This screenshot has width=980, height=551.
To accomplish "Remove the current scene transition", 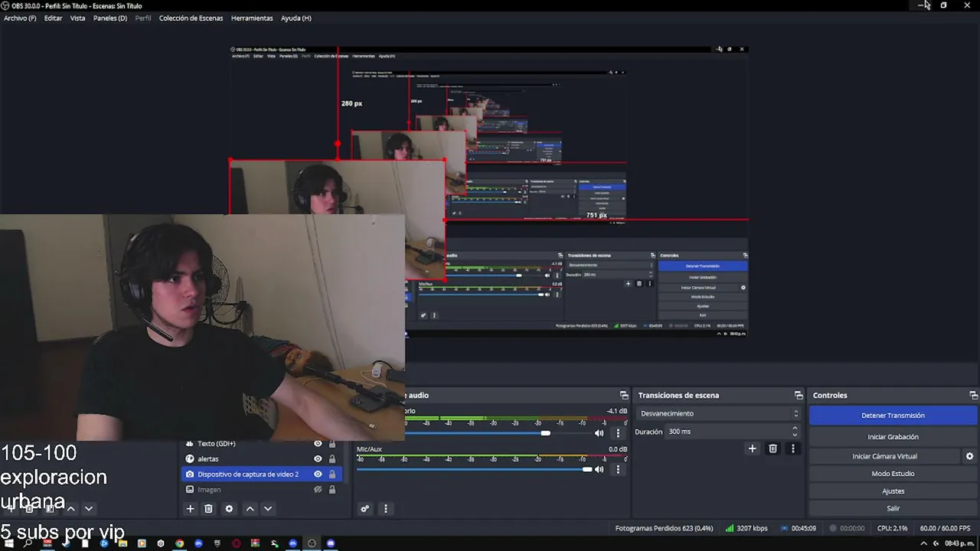I will click(773, 449).
